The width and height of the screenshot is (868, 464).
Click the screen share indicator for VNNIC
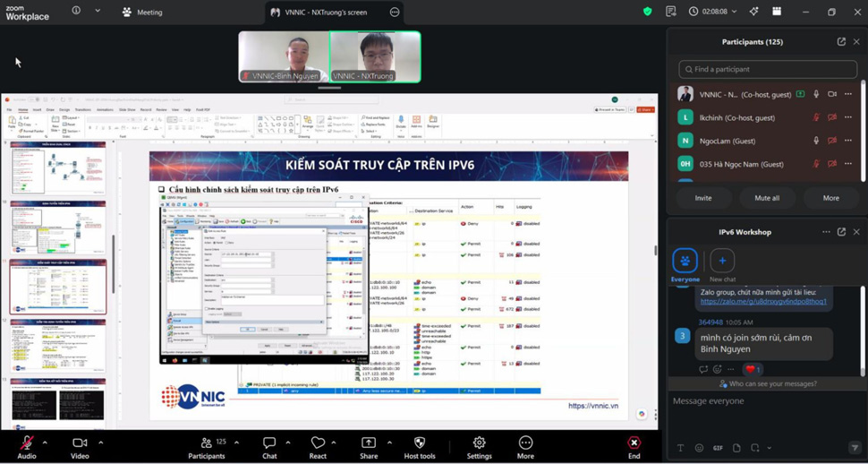pos(800,94)
